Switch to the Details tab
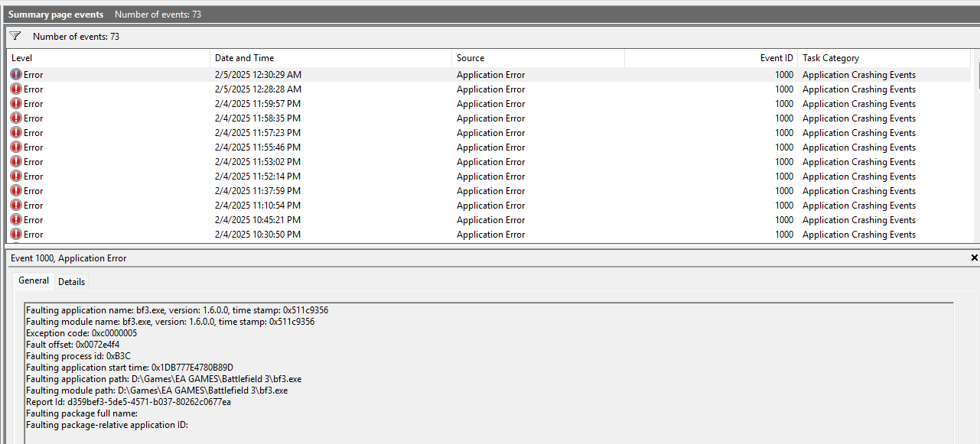Viewport: 980px width, 444px height. [72, 282]
